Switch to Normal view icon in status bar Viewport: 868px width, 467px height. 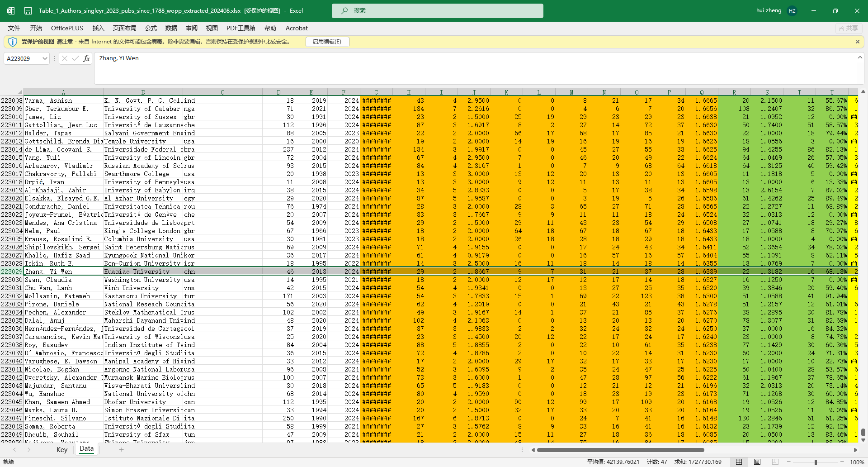[x=739, y=462]
